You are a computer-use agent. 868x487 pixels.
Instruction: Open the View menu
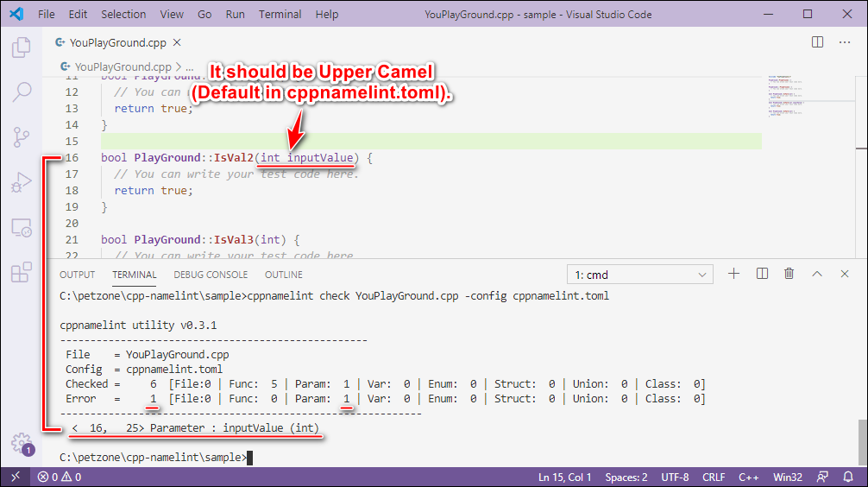point(172,15)
